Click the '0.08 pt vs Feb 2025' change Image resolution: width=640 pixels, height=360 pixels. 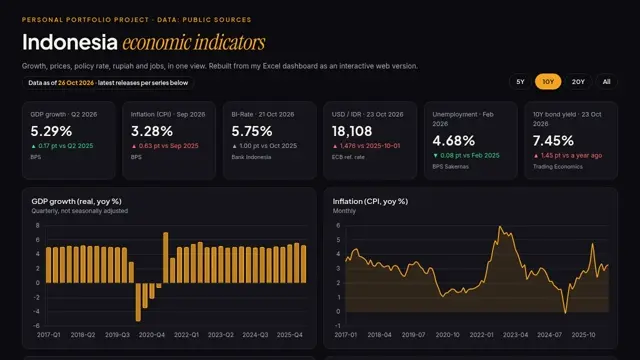(x=466, y=156)
